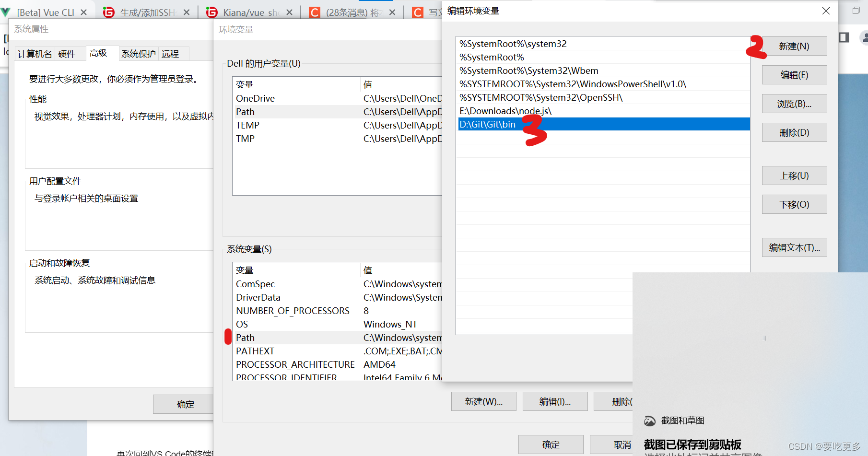Select PATHEXT system variable row
The height and width of the screenshot is (456, 868).
(337, 351)
